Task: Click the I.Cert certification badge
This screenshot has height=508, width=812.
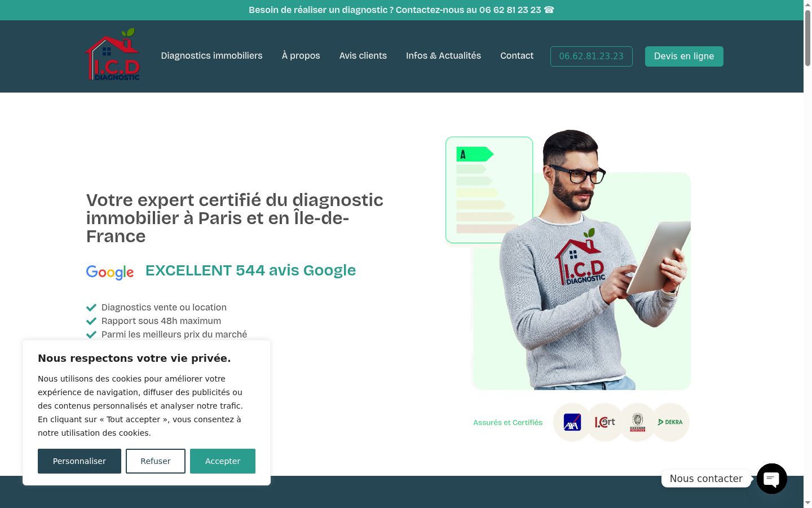Action: click(604, 422)
